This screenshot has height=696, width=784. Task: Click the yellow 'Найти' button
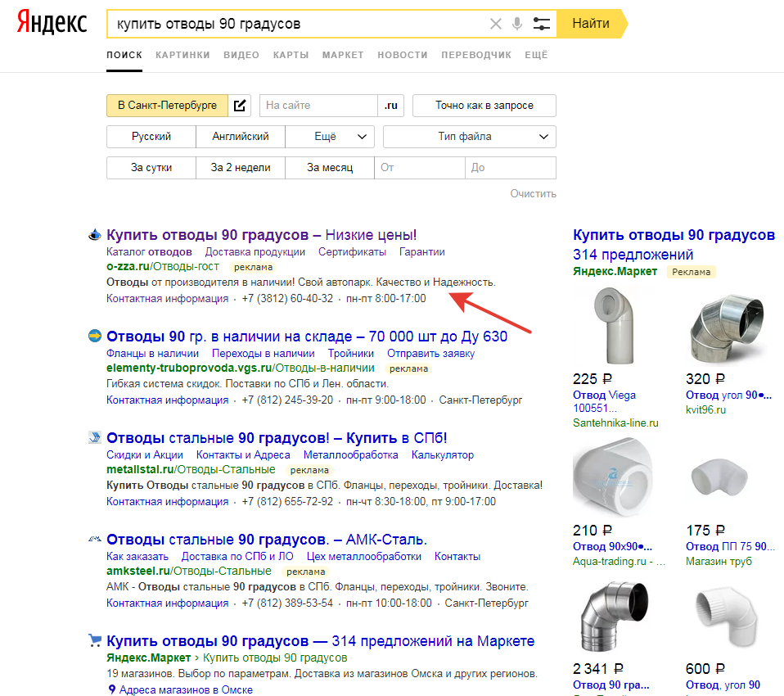coord(591,24)
